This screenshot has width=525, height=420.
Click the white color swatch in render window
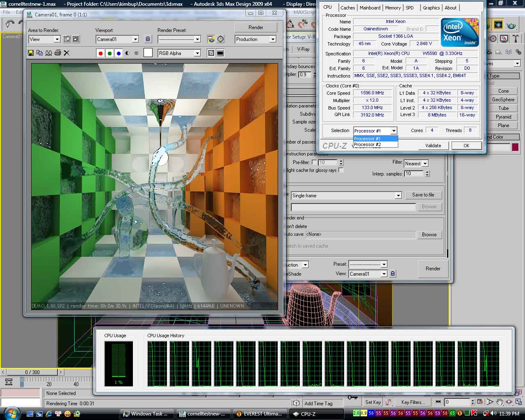148,52
